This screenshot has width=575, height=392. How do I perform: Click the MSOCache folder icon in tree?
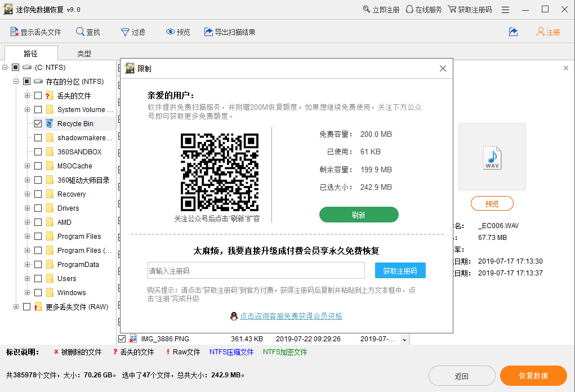[x=50, y=166]
